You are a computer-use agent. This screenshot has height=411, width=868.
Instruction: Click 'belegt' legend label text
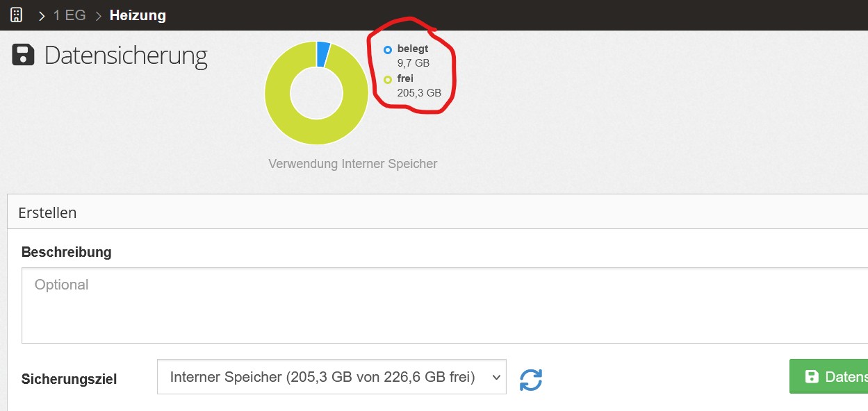click(x=413, y=49)
